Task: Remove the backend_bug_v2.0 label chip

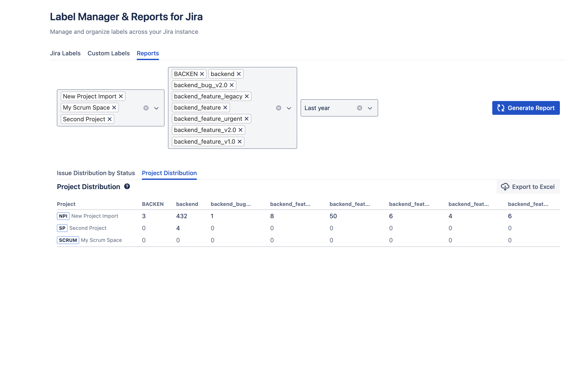Action: [x=231, y=85]
